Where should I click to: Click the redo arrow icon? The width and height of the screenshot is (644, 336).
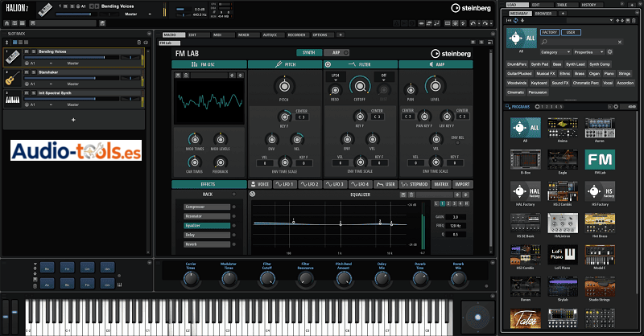[x=485, y=23]
